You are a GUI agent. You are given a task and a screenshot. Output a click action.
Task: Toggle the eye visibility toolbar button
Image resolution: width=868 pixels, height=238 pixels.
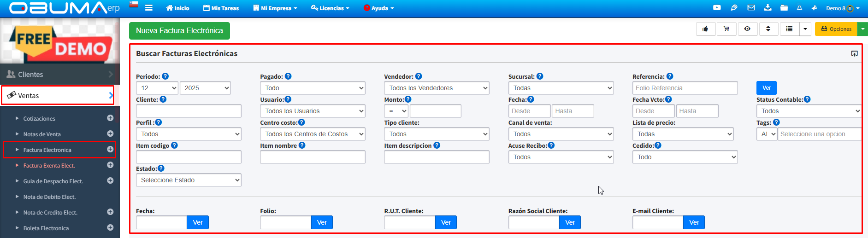[747, 29]
